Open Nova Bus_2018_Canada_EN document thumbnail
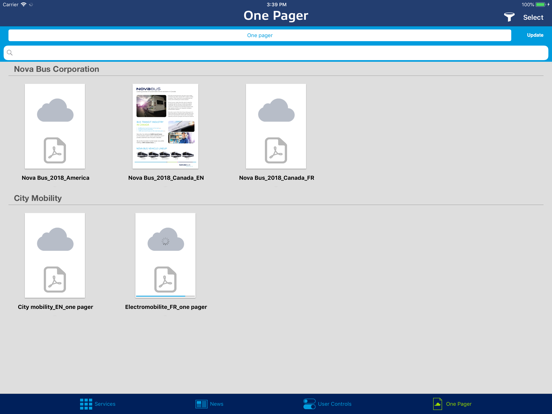The width and height of the screenshot is (552, 414). pyautogui.click(x=165, y=126)
